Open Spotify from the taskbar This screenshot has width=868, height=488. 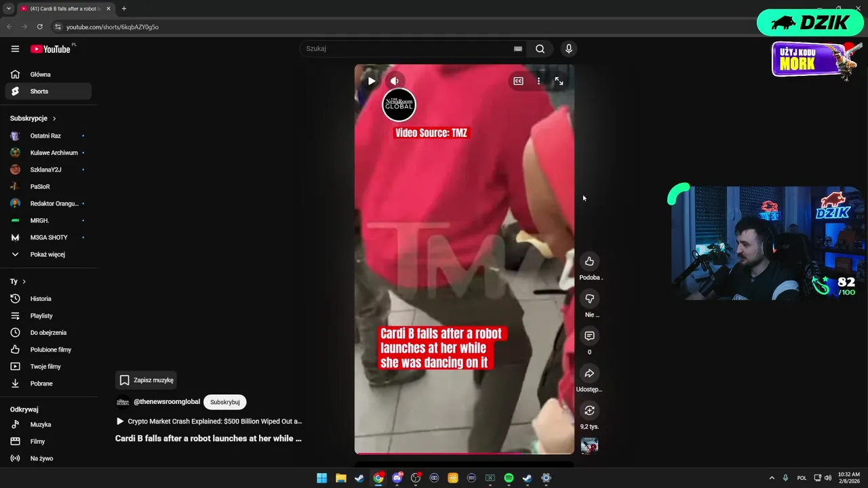click(x=509, y=478)
